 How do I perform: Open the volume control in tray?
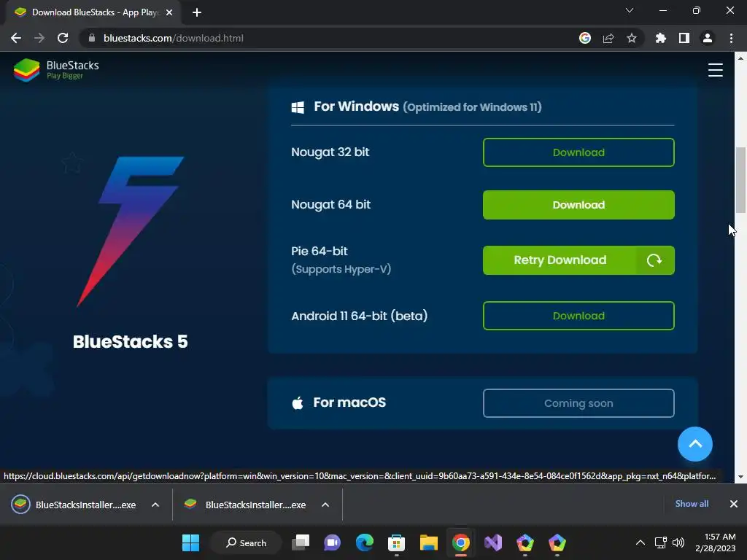click(678, 542)
